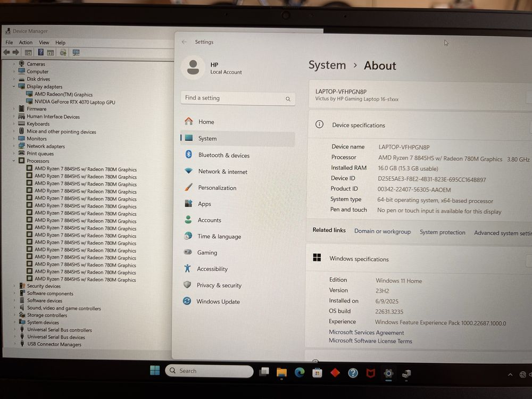This screenshot has height=399, width=532.
Task: Select Sound, video and game controllers
Action: (64, 308)
